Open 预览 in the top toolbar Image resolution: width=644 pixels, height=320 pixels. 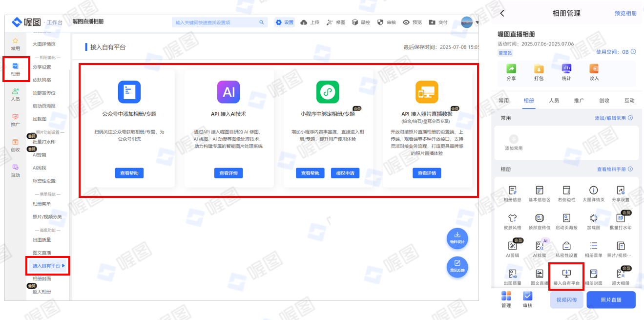(413, 22)
